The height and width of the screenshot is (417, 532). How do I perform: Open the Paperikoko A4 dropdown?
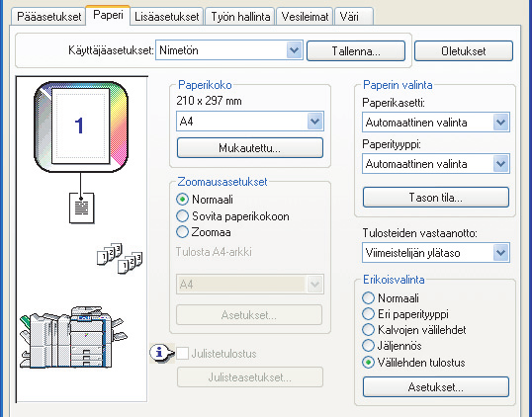[x=250, y=121]
